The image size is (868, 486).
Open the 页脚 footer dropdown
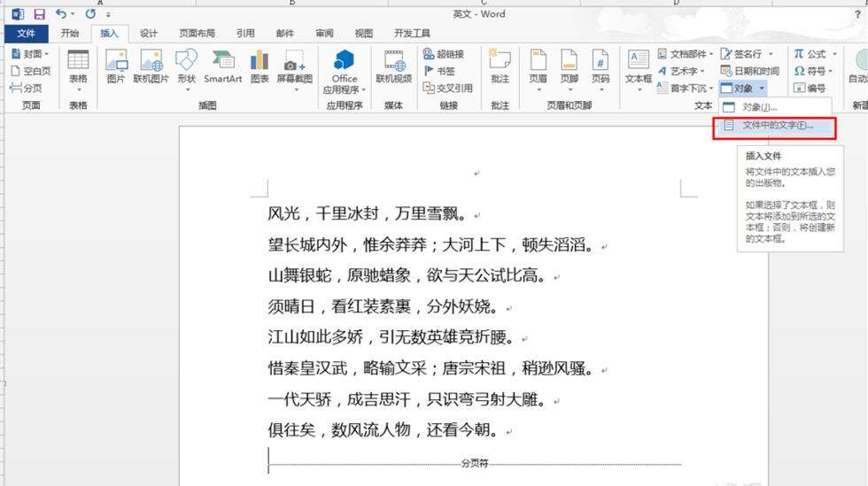pos(569,70)
